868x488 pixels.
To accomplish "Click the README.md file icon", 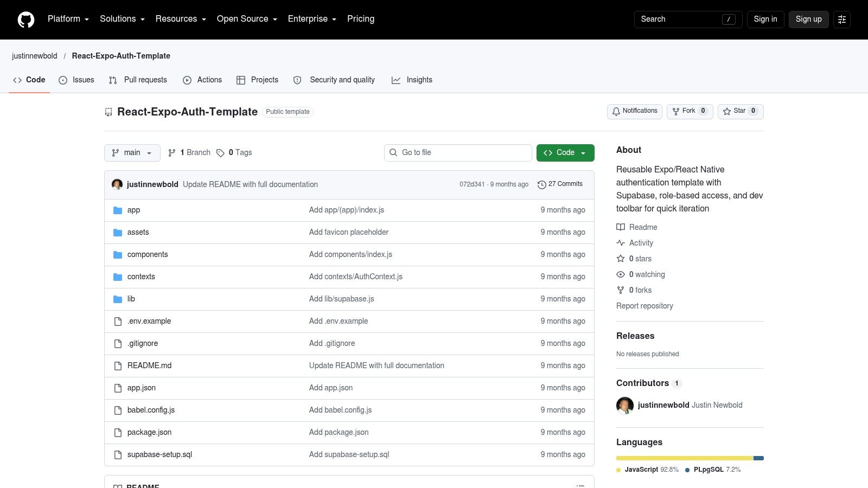I will pos(118,366).
